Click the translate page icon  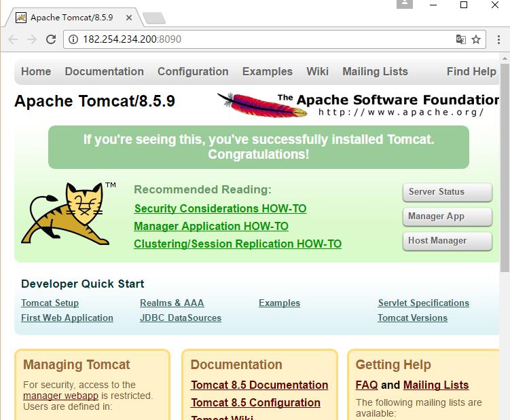coord(461,39)
